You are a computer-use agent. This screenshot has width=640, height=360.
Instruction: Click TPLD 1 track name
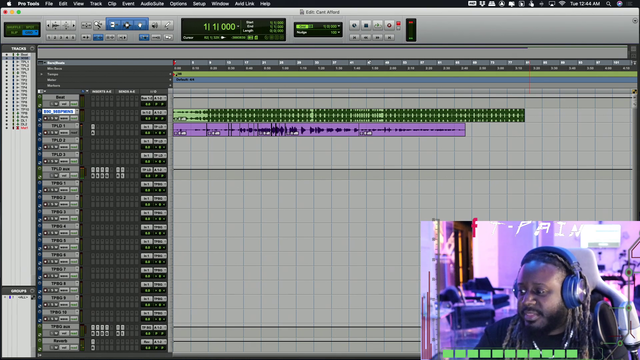click(59, 126)
